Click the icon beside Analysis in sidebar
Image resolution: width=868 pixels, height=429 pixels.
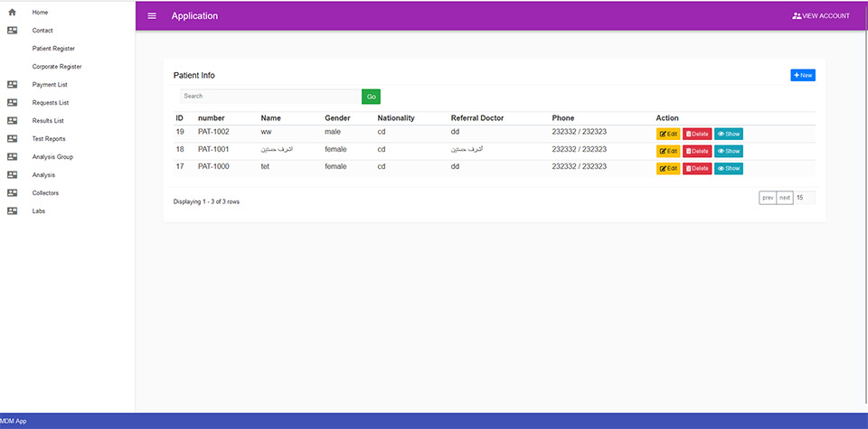(x=12, y=174)
